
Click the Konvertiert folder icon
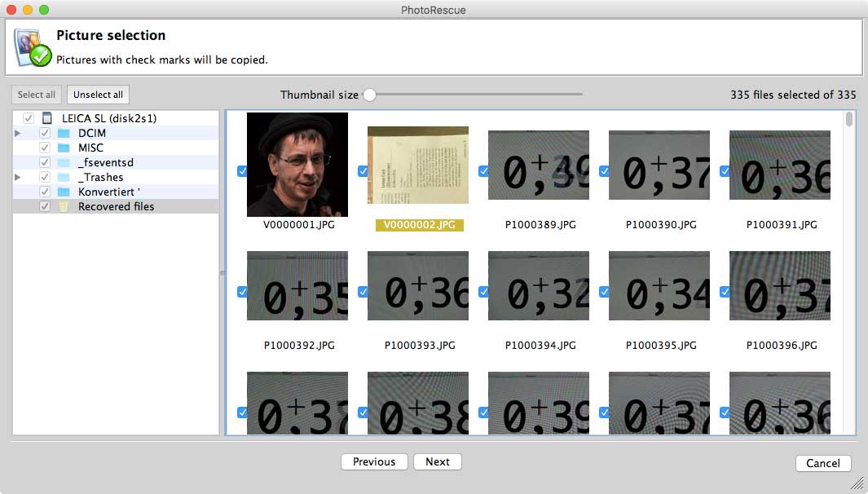(64, 192)
